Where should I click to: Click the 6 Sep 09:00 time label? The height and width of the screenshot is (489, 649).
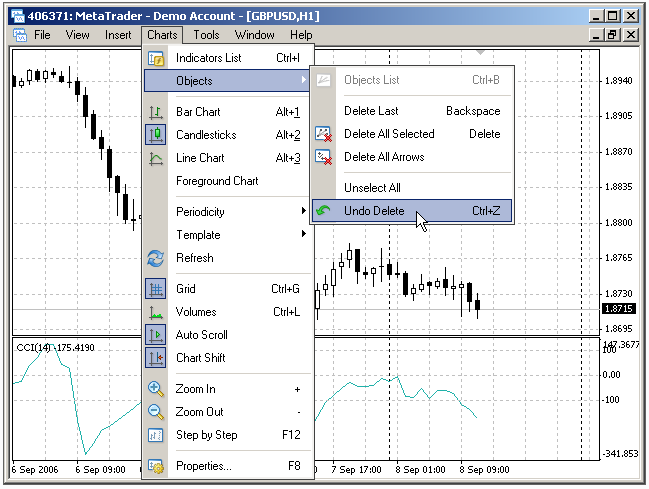(x=100, y=470)
